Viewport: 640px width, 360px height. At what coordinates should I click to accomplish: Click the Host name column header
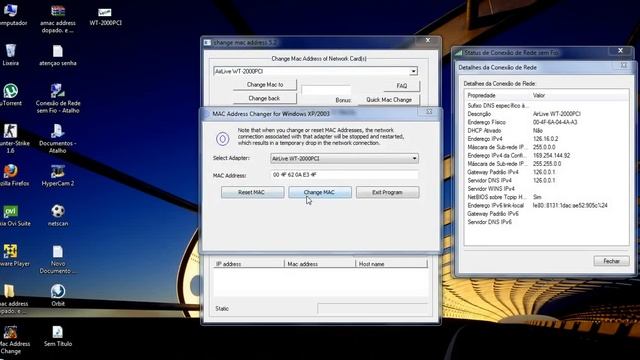(391, 264)
